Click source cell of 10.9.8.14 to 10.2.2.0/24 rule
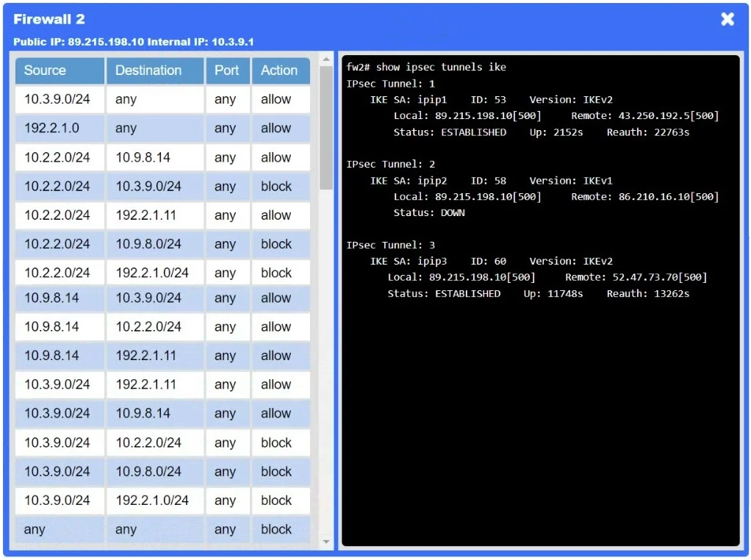This screenshot has height=560, width=751. click(x=60, y=327)
